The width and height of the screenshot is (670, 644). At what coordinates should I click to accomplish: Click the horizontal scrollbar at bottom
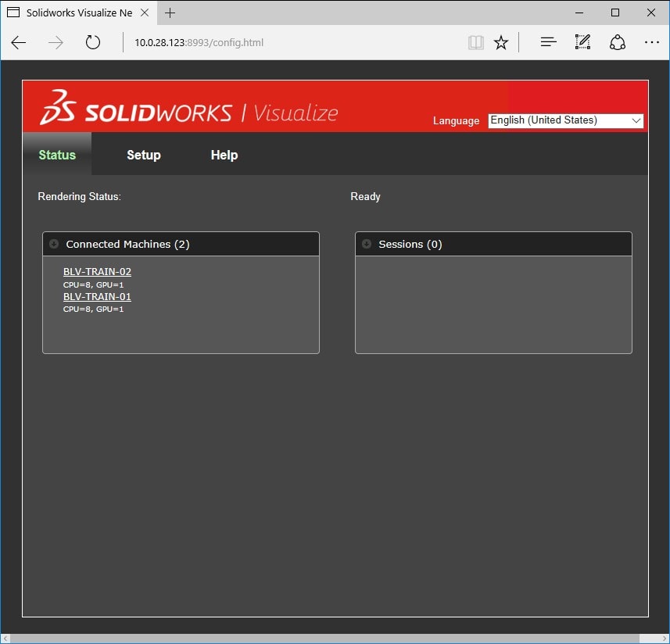(x=324, y=639)
